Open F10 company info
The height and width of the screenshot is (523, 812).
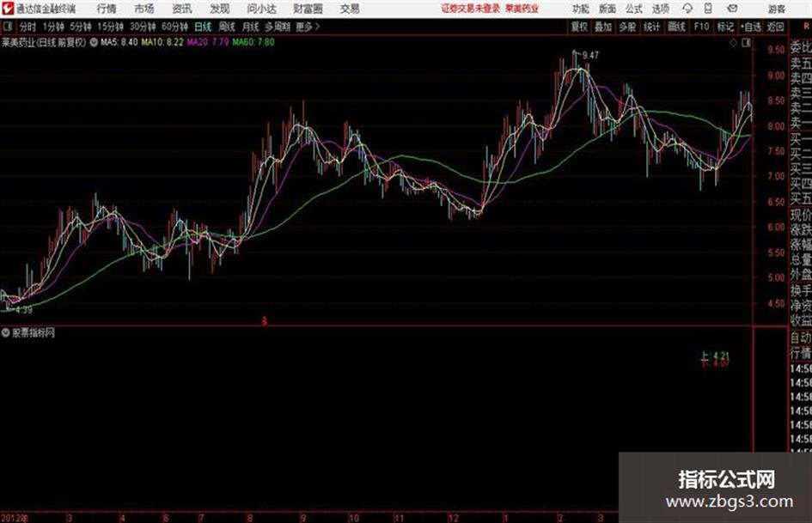click(702, 27)
